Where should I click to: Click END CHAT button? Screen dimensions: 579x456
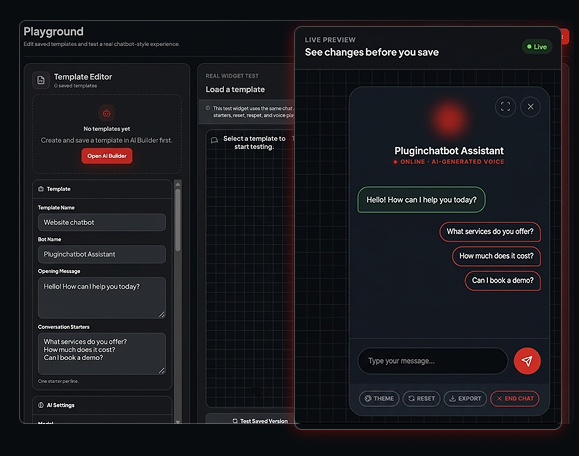click(515, 398)
